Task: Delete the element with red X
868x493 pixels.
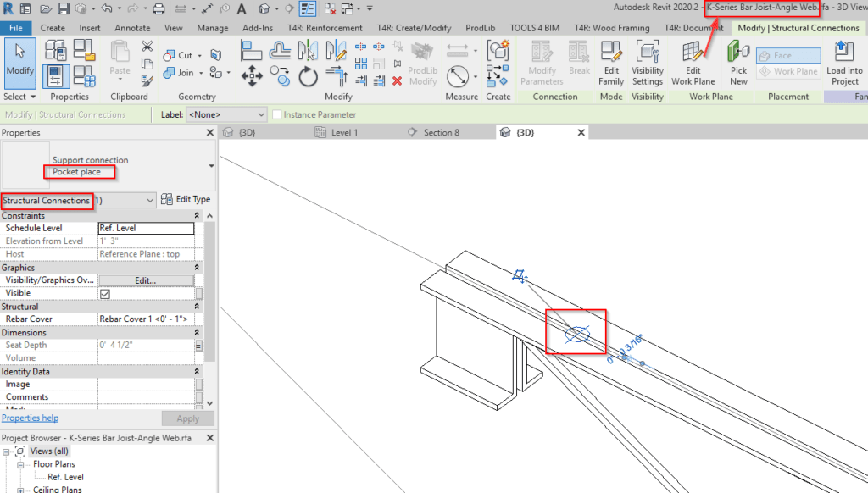Action: coord(397,80)
